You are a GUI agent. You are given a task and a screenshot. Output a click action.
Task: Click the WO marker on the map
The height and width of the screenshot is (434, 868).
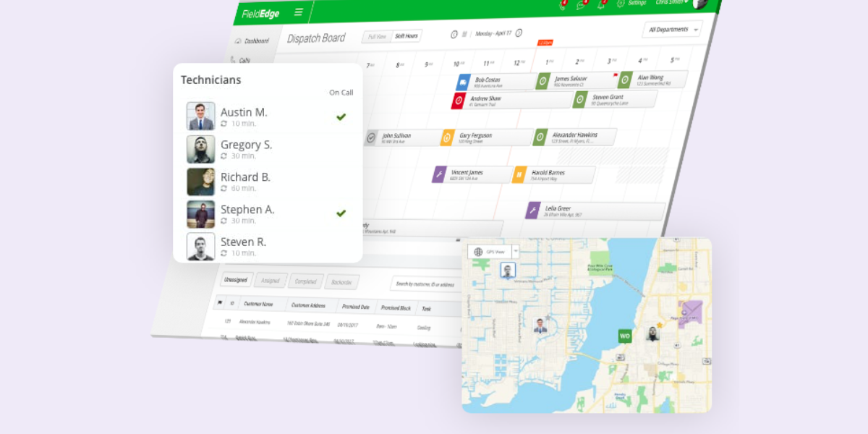(624, 336)
